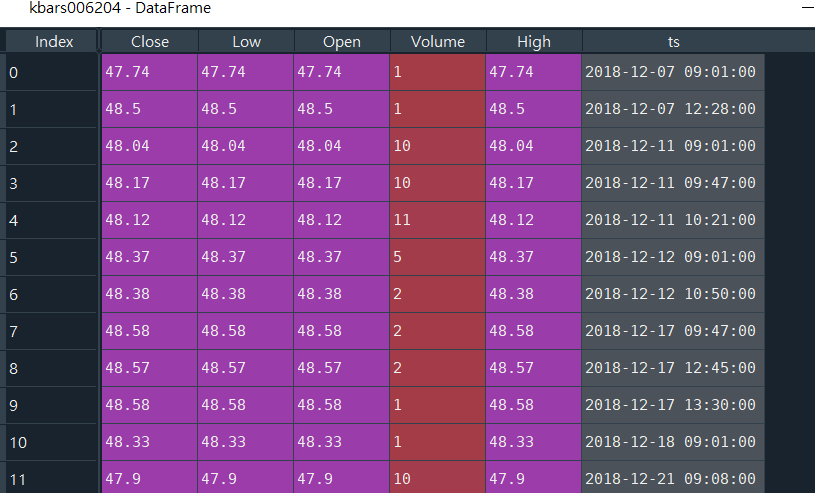This screenshot has height=493, width=815.
Task: Sort by the High column header
Action: pos(533,42)
